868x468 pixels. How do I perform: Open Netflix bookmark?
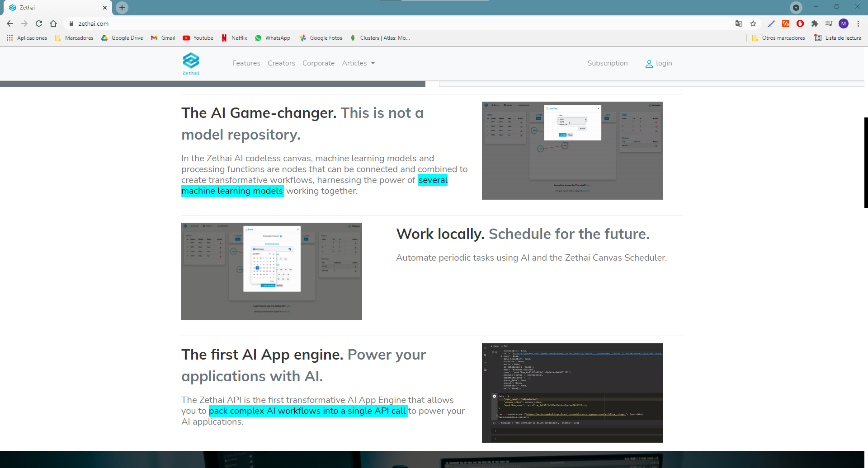[x=234, y=38]
